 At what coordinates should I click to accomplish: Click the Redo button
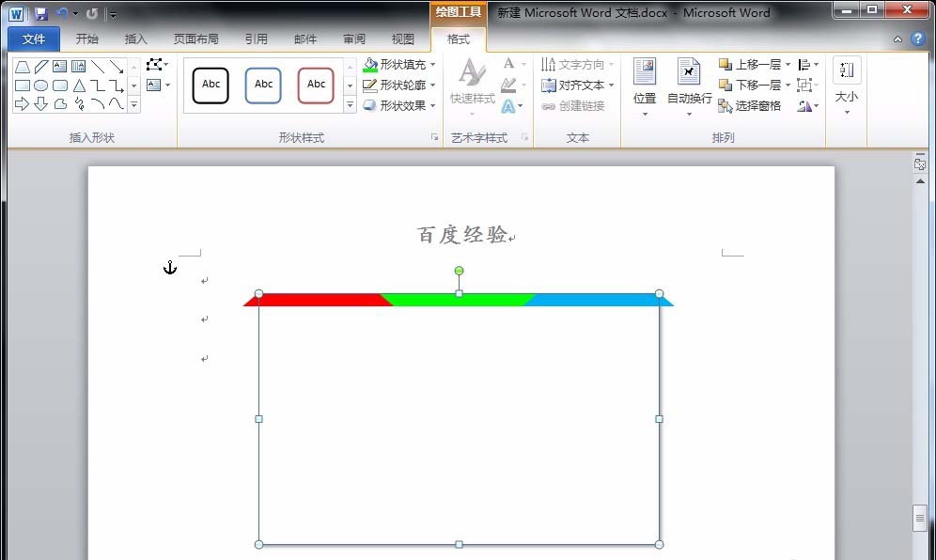91,13
